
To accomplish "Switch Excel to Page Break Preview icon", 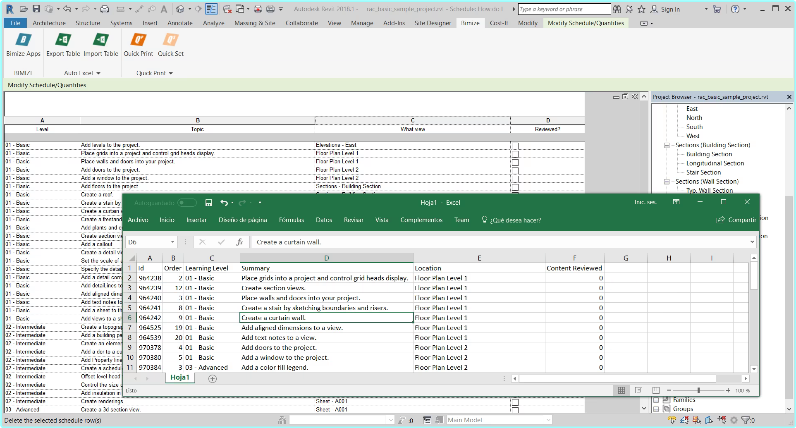I will point(655,390).
